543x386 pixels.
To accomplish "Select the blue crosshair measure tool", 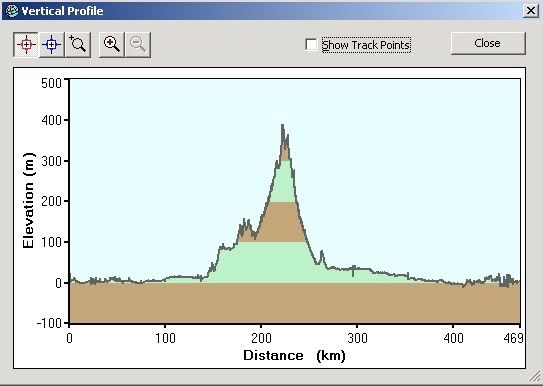I will point(52,45).
